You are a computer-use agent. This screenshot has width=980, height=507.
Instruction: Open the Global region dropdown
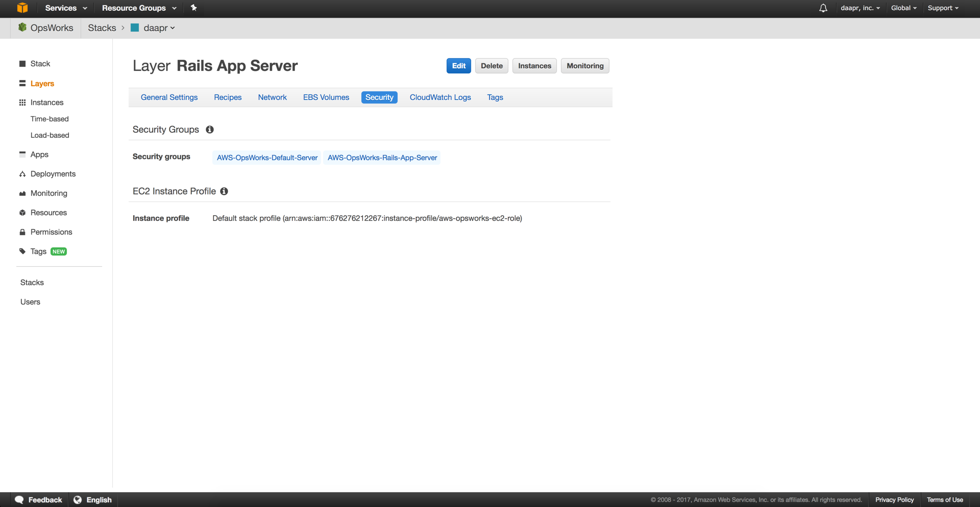click(x=904, y=8)
